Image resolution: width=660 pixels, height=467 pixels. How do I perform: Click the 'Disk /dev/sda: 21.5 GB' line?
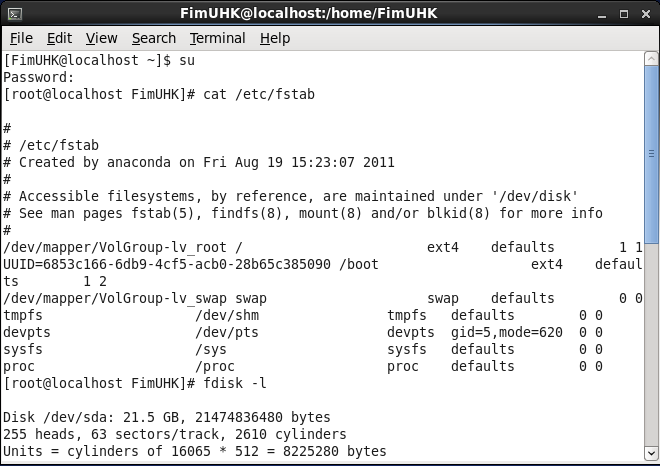(167, 417)
